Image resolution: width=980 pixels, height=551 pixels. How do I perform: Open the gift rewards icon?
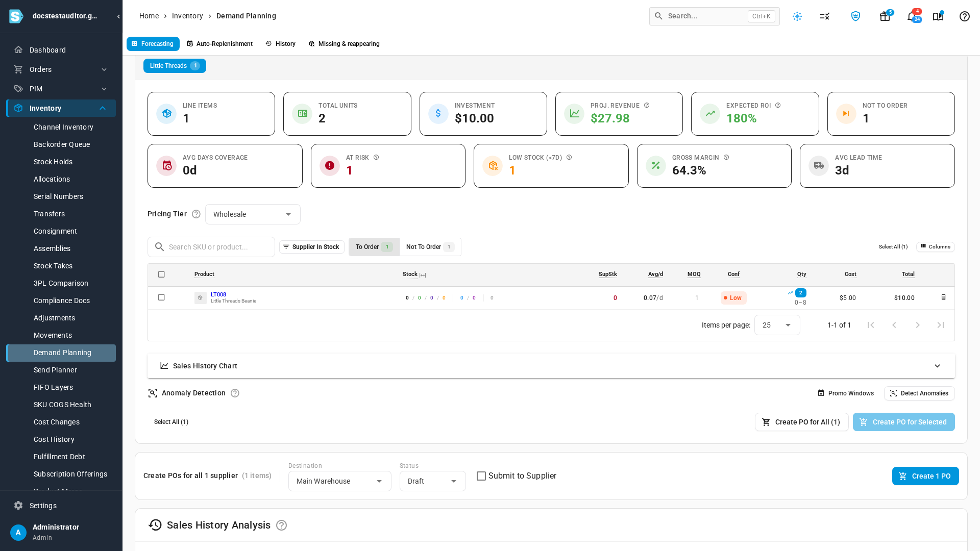(885, 16)
